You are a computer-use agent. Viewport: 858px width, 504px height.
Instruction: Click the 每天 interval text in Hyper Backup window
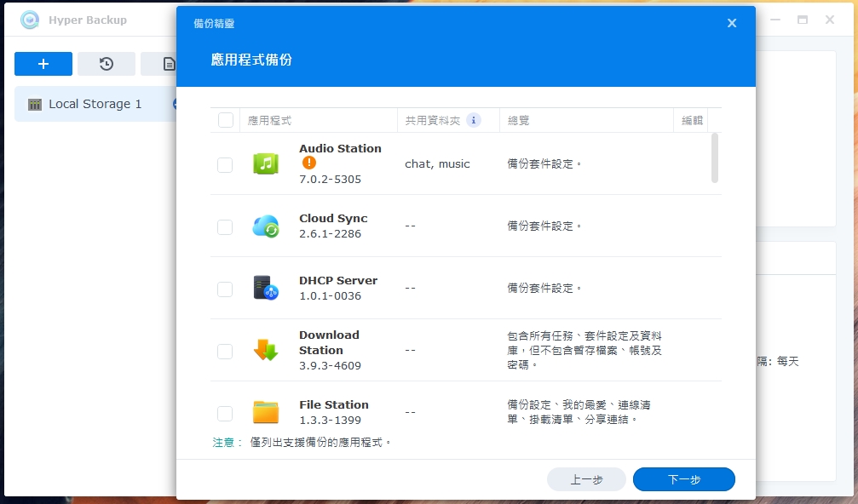[788, 361]
